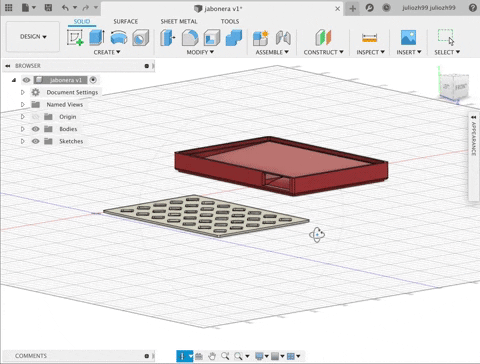Open the Job Status clock icon
This screenshot has height=364, width=480.
(386, 8)
